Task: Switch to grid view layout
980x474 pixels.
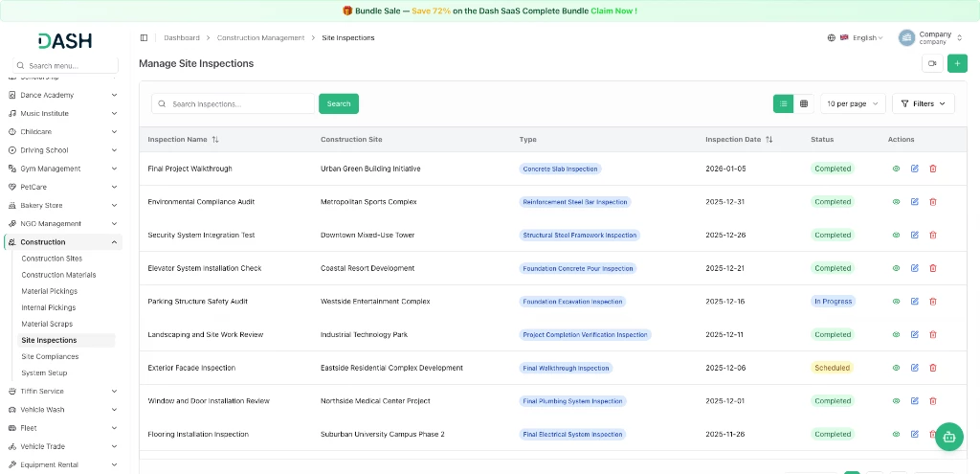Action: 804,103
